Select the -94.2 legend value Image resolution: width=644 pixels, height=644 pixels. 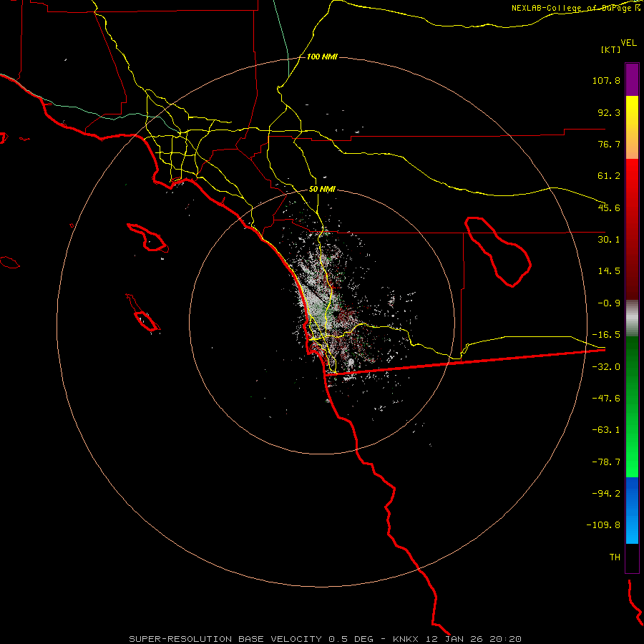[x=606, y=494]
